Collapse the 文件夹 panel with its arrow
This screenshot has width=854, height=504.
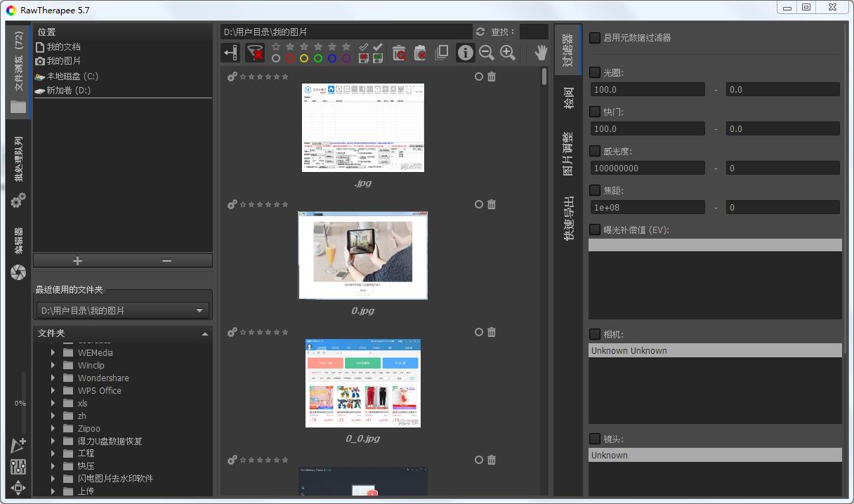coord(204,334)
